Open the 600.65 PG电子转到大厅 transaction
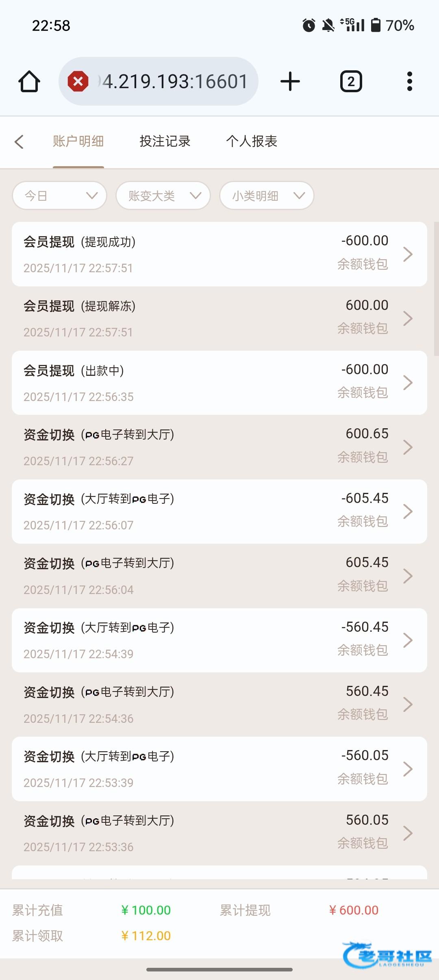This screenshot has height=980, width=439. click(219, 447)
